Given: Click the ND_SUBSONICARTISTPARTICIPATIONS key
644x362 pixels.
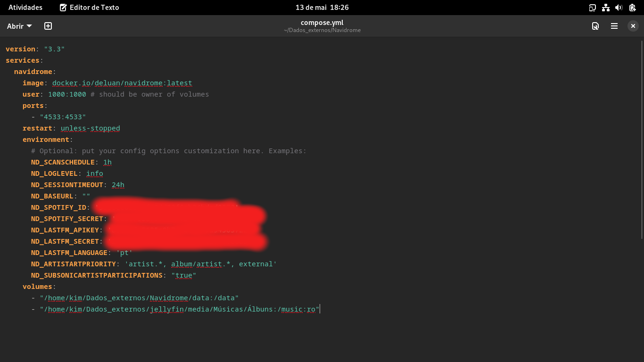Looking at the screenshot, I should (97, 275).
